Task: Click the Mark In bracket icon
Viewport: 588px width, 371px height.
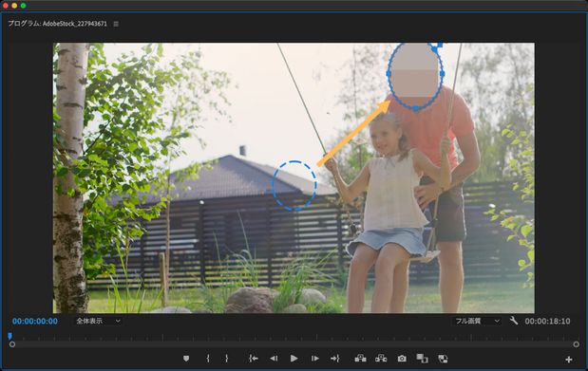Action: (208, 359)
